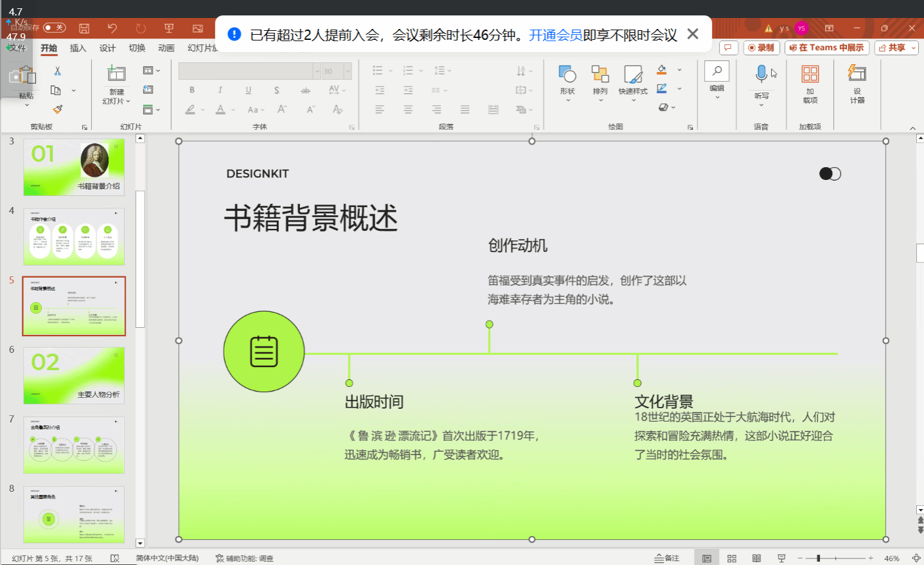Select the Format Painter brush icon
Screen dimensions: 924x565
point(57,109)
